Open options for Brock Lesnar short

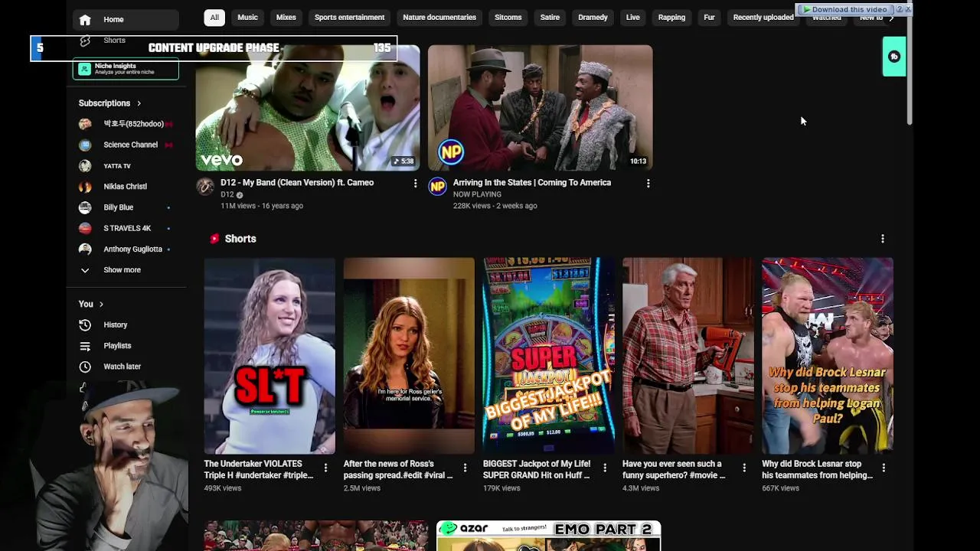[884, 468]
